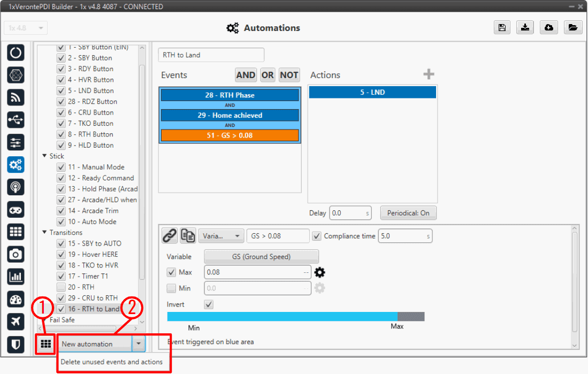Click the Periodical: On button
The height and width of the screenshot is (374, 588).
click(x=408, y=213)
